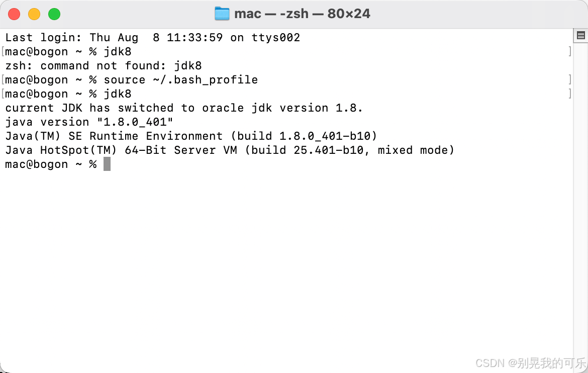
Task: Click the "Last login" line of text
Action: pyautogui.click(x=152, y=38)
